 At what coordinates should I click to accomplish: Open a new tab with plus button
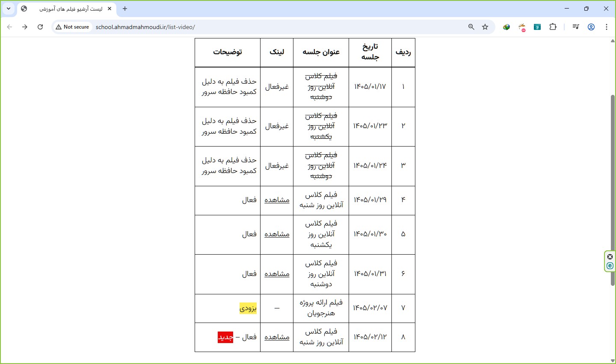[125, 9]
